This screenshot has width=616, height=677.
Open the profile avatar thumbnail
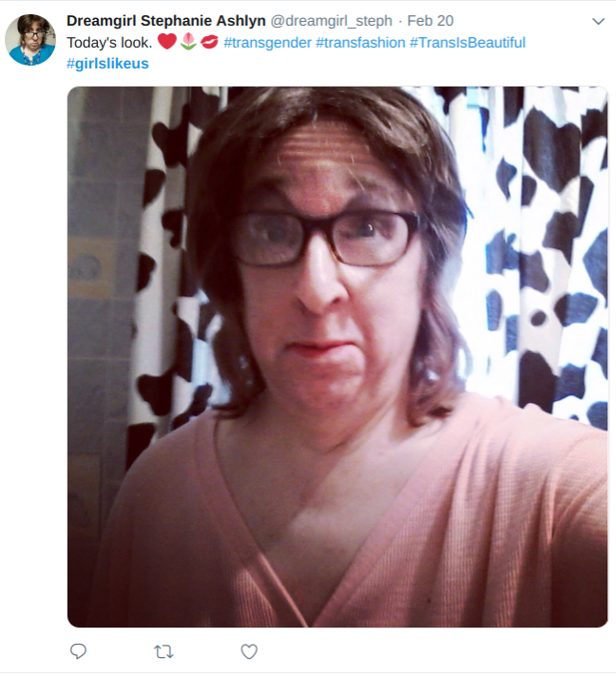click(x=30, y=40)
